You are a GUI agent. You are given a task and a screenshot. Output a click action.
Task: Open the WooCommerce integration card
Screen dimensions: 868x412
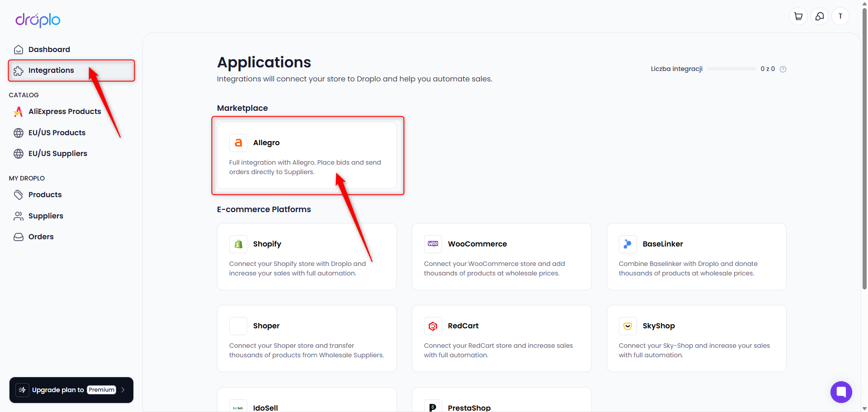point(501,256)
